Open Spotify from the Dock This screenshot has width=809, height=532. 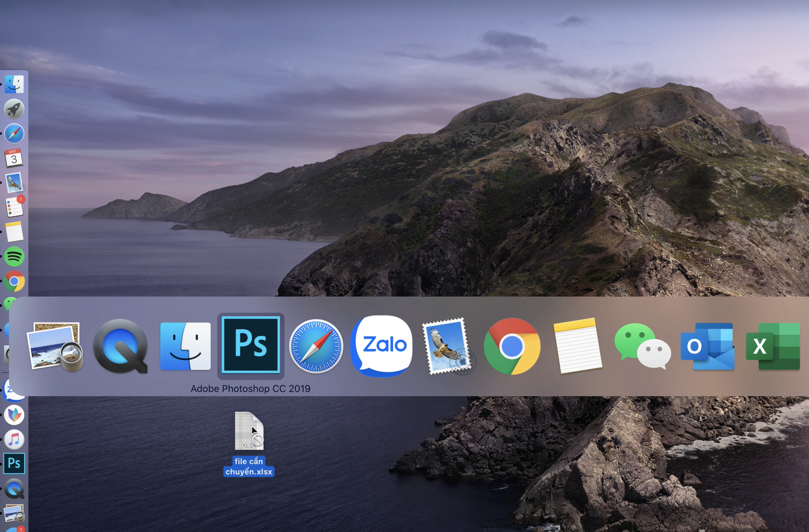[x=14, y=256]
